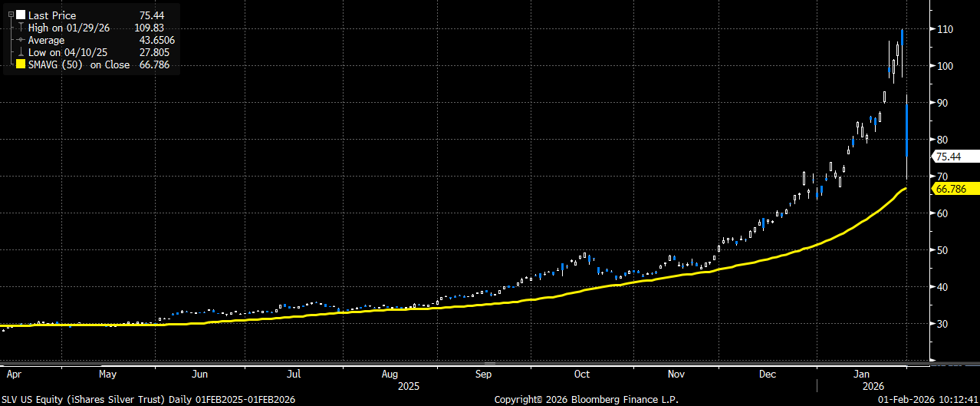Click the 100 label on the price axis
Screen dimensions: 980x406
pyautogui.click(x=944, y=66)
